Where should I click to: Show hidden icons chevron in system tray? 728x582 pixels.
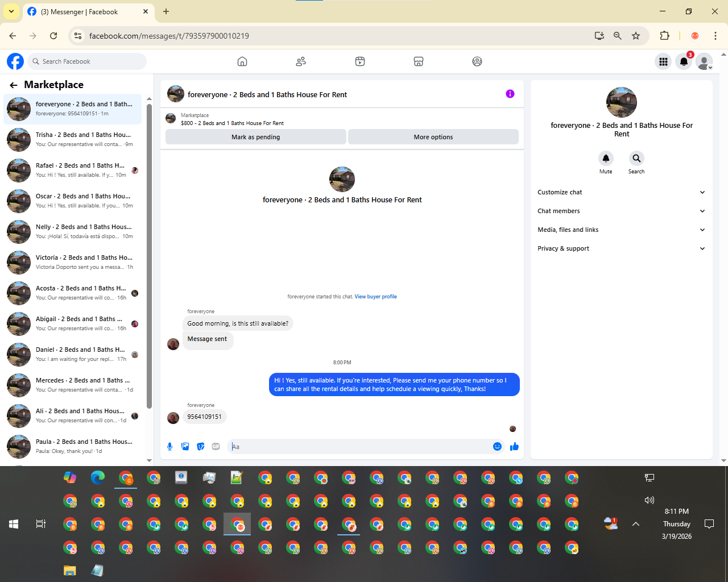coord(636,524)
